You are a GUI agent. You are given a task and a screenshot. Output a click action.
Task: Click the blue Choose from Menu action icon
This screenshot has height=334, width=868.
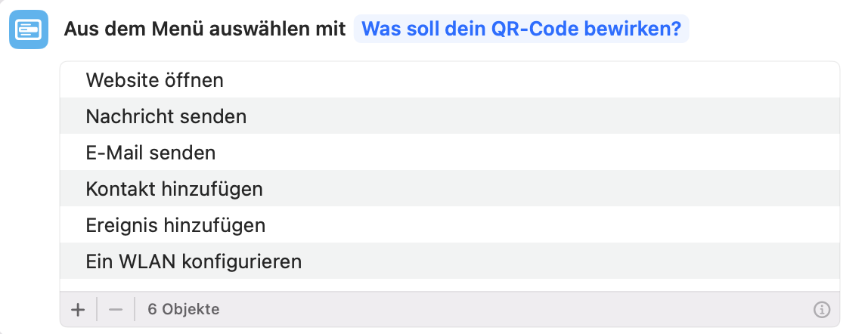pyautogui.click(x=29, y=29)
